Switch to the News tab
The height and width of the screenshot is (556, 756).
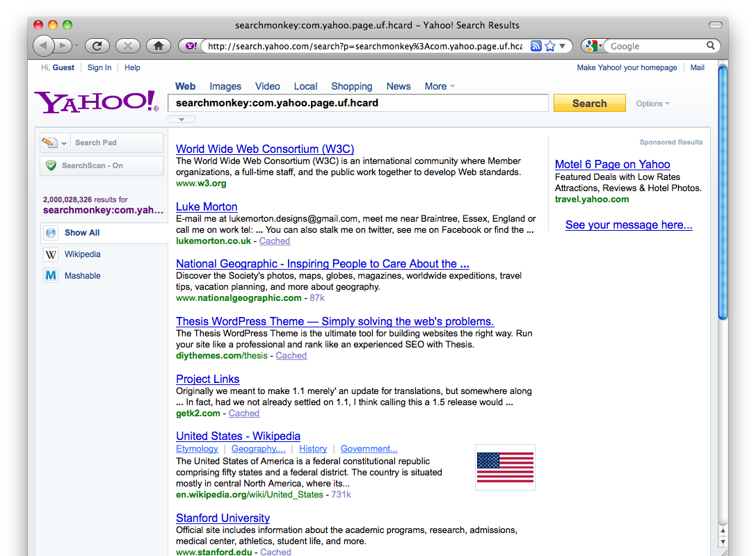(399, 86)
